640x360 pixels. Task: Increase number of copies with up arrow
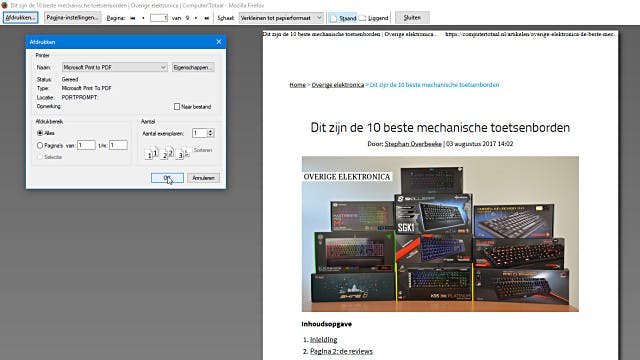point(211,131)
